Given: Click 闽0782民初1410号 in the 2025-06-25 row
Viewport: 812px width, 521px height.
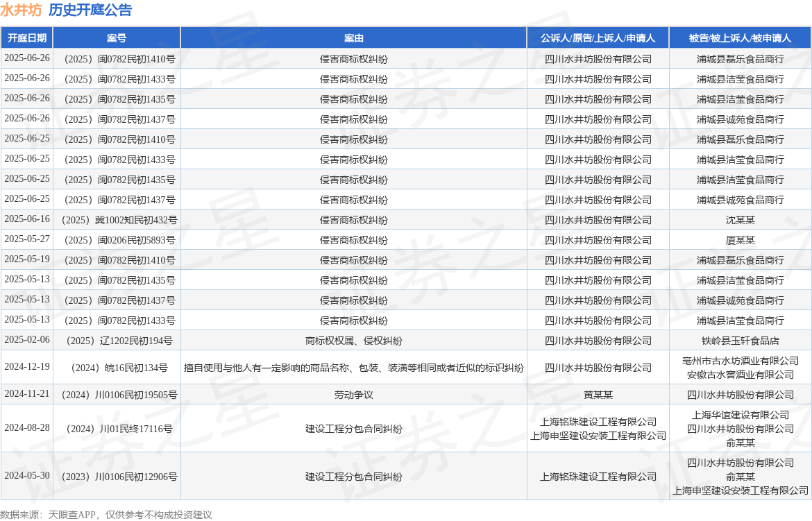Looking at the screenshot, I should pos(119,140).
